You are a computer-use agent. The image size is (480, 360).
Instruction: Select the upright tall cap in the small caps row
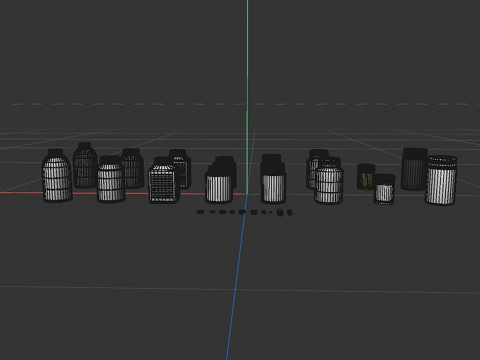280,212
